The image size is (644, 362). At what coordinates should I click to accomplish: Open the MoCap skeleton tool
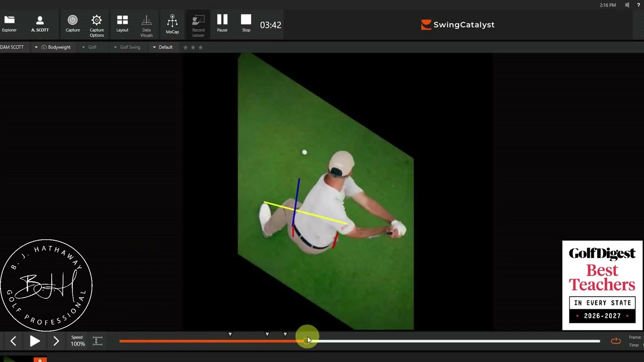click(172, 24)
